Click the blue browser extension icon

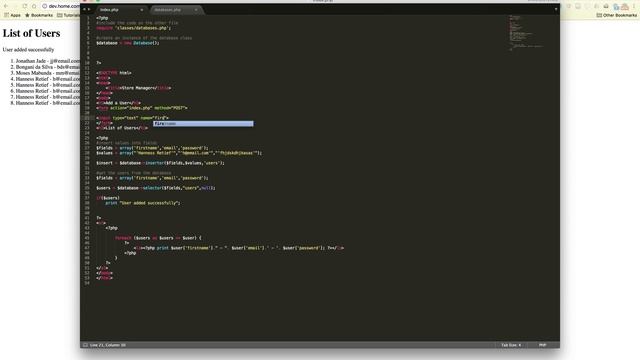pos(616,7)
